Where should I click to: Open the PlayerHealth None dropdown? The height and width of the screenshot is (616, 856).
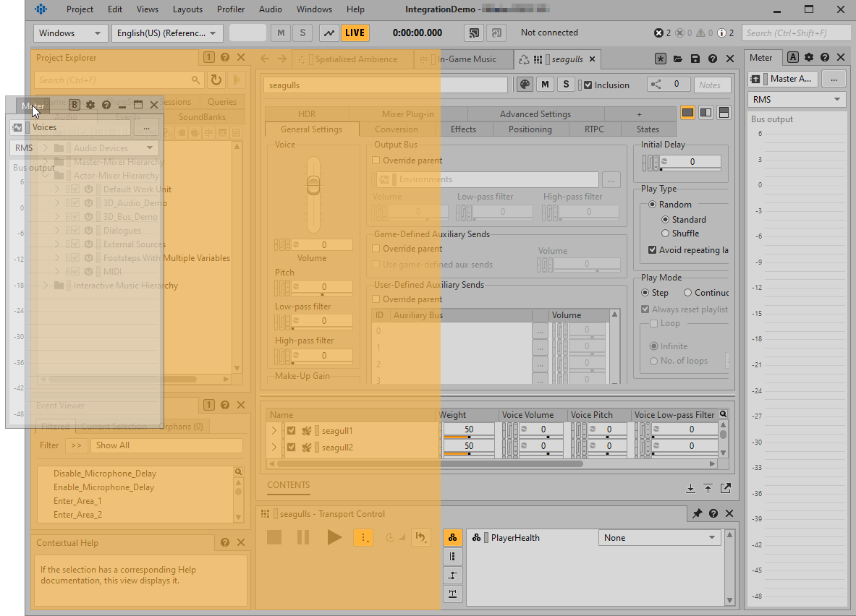659,537
